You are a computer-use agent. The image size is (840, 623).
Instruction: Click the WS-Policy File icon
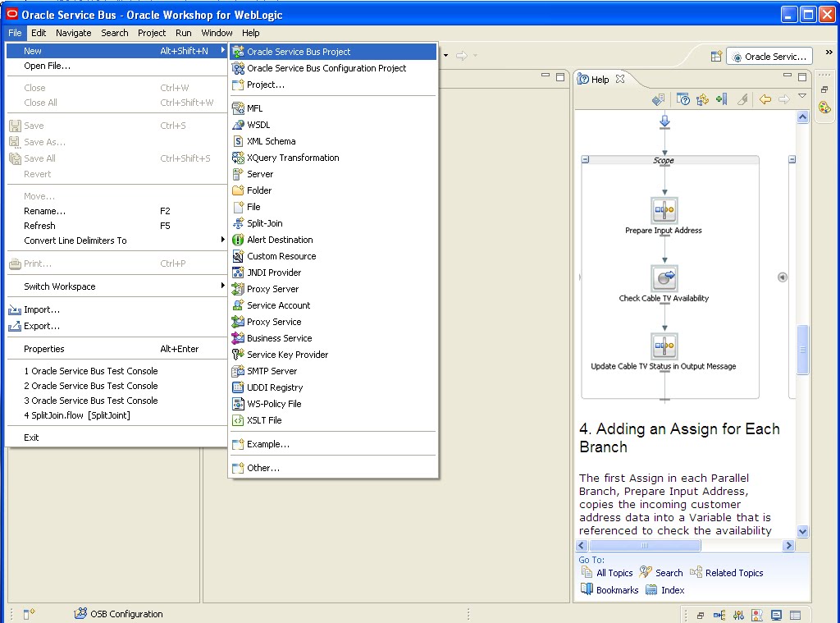tap(238, 404)
